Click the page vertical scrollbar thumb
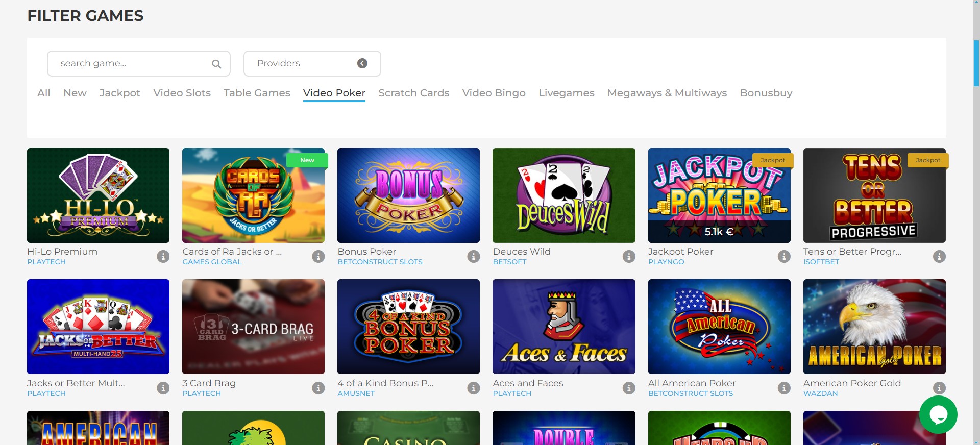The image size is (980, 445). [x=976, y=63]
